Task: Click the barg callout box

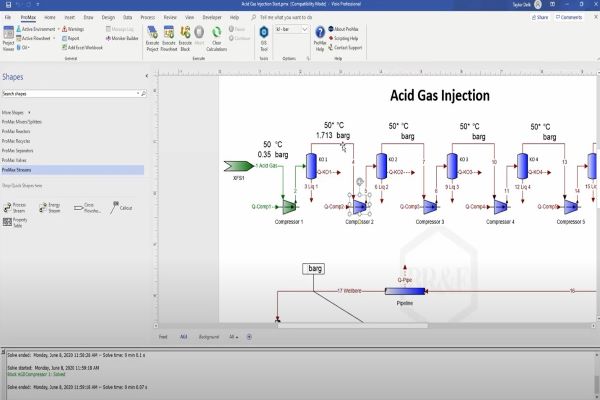Action: [x=313, y=269]
